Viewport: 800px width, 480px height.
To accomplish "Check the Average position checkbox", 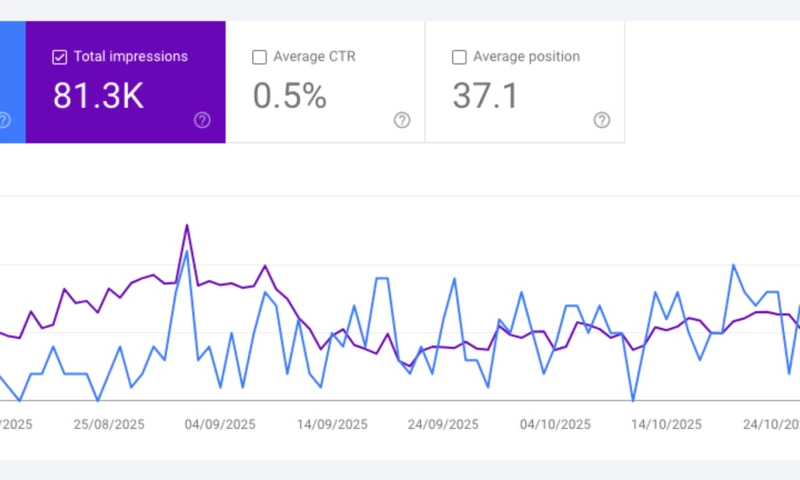I will point(459,57).
